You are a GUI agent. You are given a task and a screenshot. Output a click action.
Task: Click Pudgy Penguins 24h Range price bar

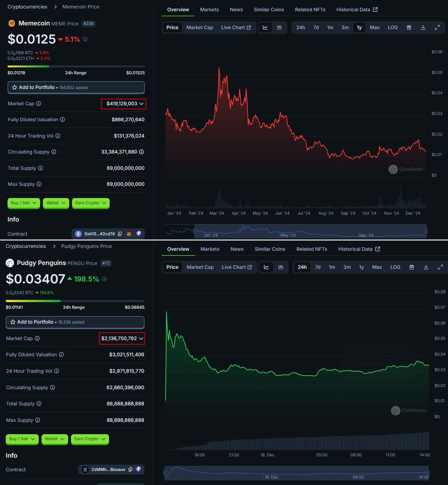pyautogui.click(x=75, y=301)
